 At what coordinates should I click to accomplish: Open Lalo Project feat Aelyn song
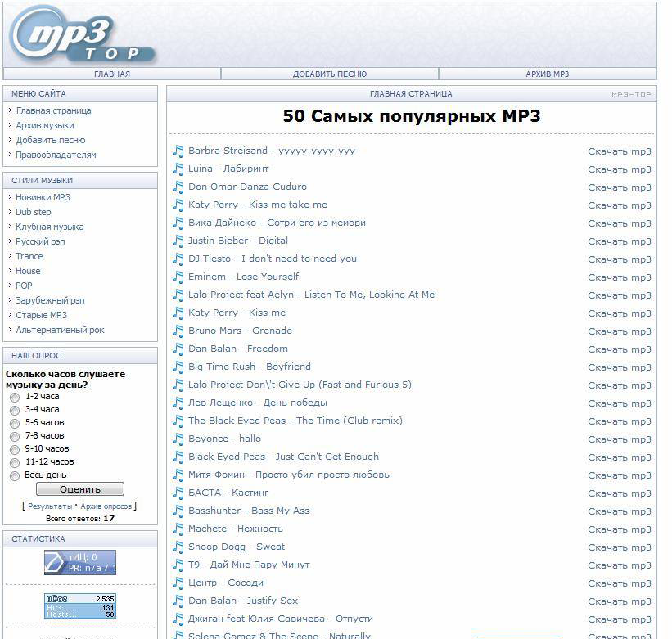(x=311, y=295)
